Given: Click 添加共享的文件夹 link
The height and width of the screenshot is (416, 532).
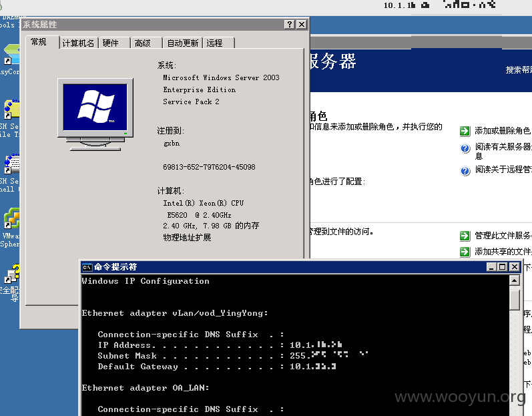Looking at the screenshot, I should click(x=503, y=251).
